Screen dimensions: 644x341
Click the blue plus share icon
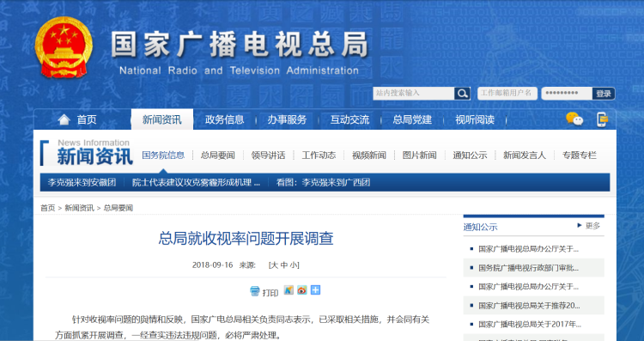pyautogui.click(x=315, y=290)
